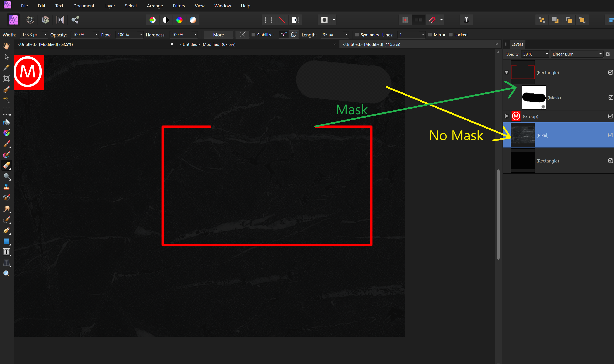Open Layers panel gear settings

(x=608, y=54)
